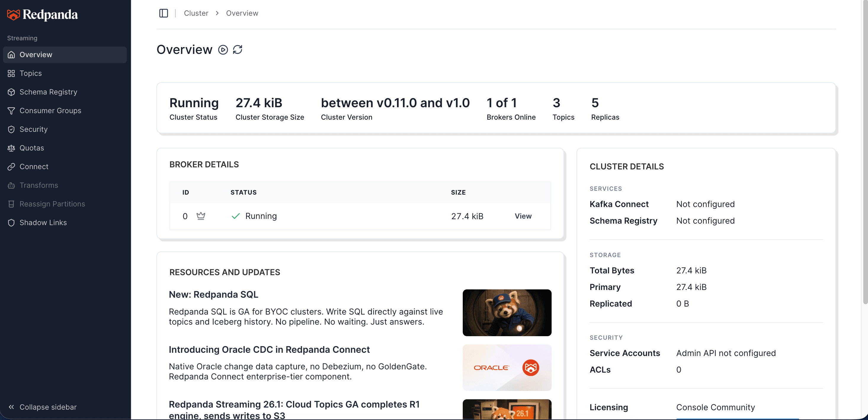The image size is (868, 420).
Task: Click the Consumer Groups funnel icon
Action: [12, 111]
